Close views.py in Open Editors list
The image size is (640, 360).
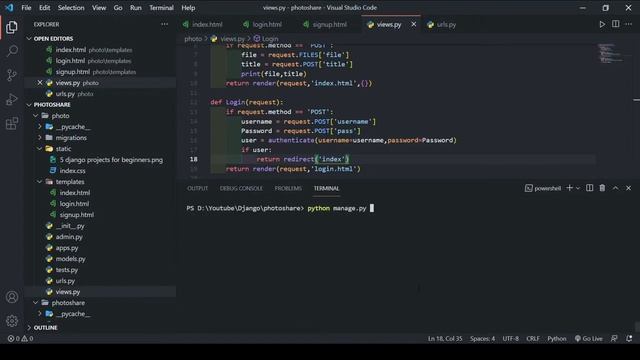pos(40,83)
